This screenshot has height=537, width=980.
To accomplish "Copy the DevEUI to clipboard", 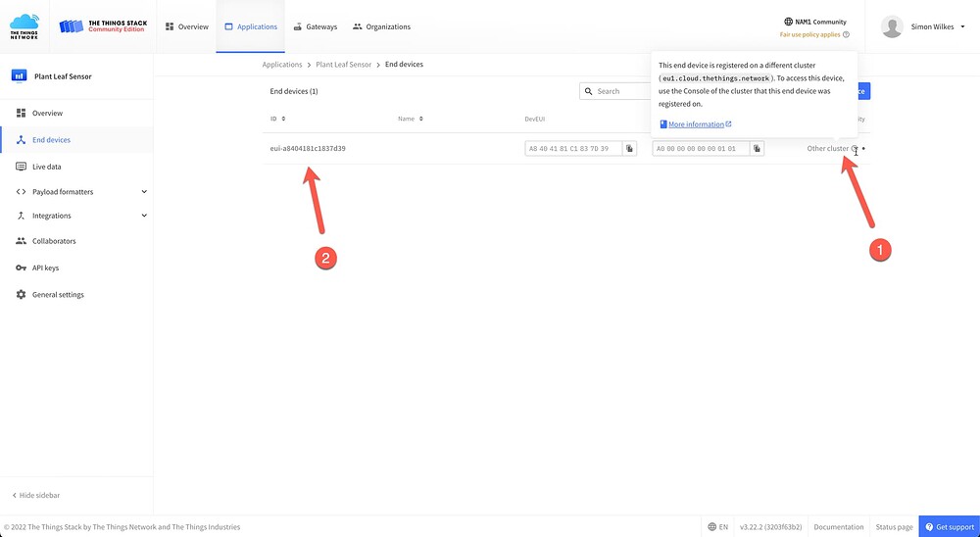I will click(x=630, y=149).
